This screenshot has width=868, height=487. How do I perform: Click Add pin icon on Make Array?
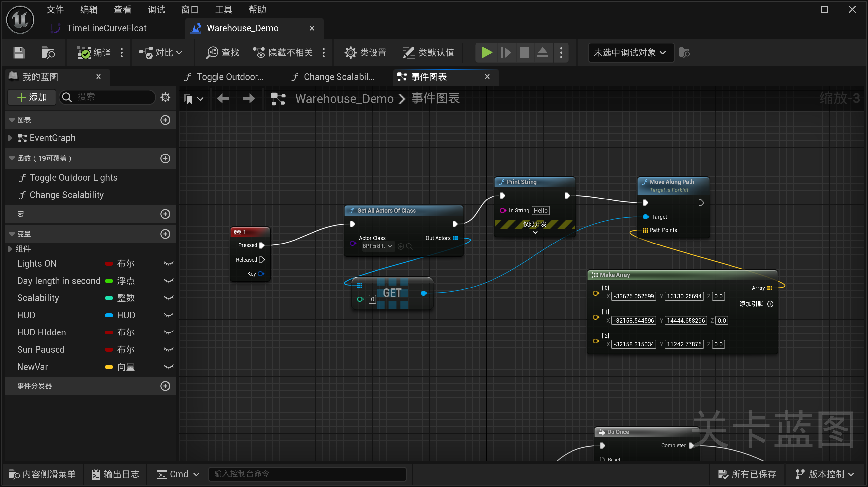pyautogui.click(x=770, y=304)
